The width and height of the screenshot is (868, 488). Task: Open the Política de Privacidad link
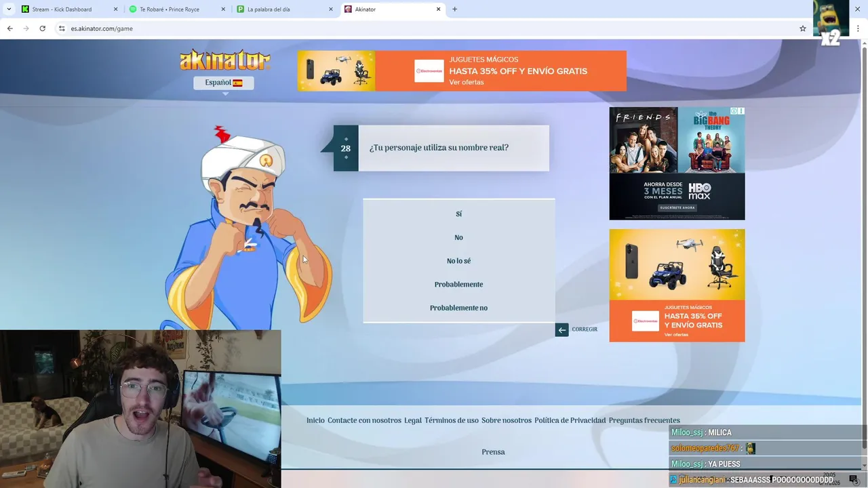[570, 420]
